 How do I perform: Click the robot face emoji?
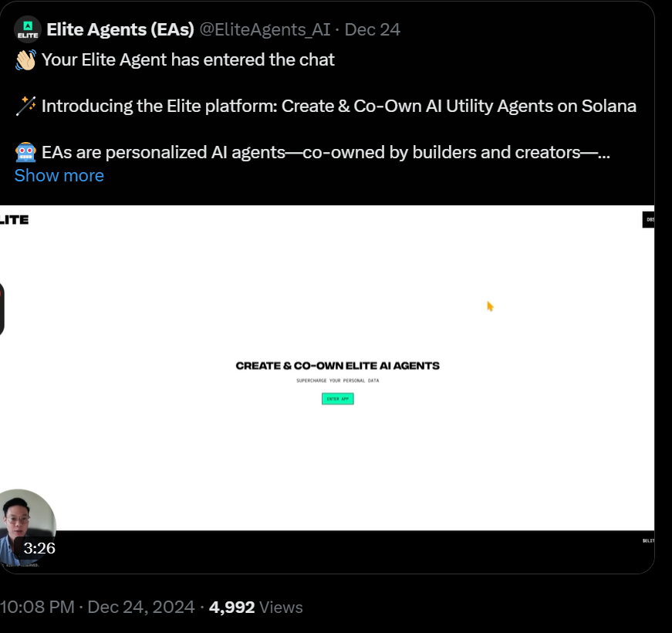(x=25, y=153)
